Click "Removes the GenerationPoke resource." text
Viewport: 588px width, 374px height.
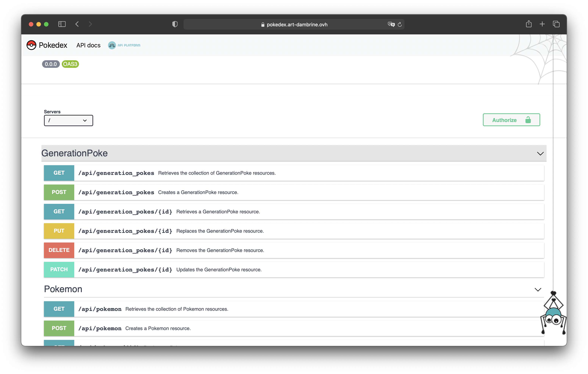(220, 250)
